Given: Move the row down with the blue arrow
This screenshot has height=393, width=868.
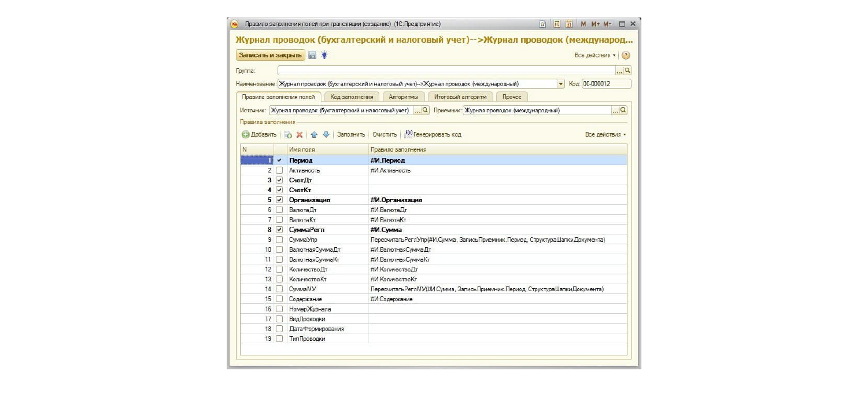Looking at the screenshot, I should point(326,135).
